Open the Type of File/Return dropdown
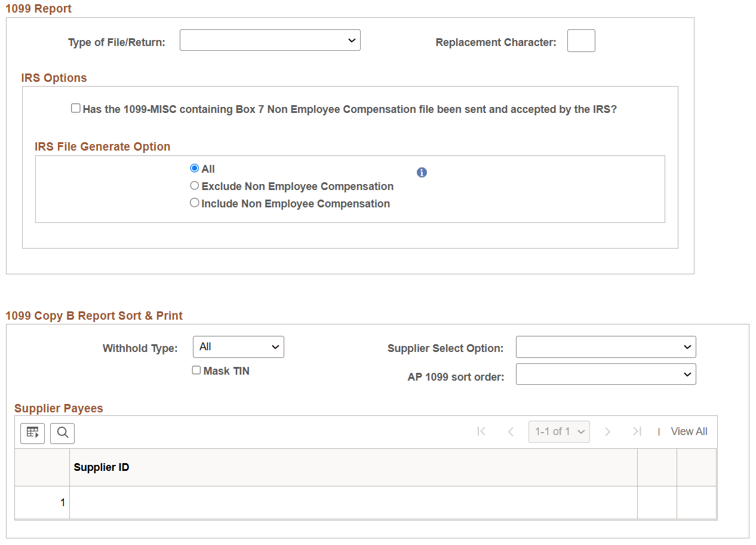Viewport: 756px width, 545px height. coord(270,40)
